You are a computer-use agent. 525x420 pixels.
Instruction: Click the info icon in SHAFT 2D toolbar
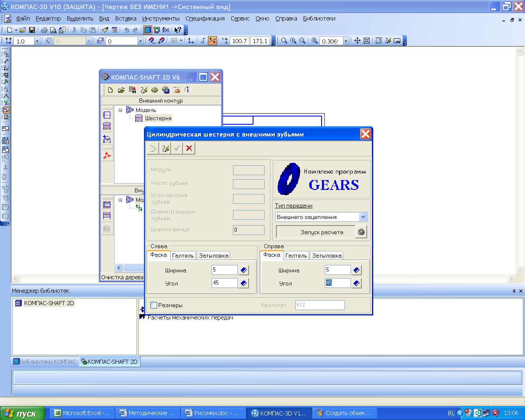[187, 90]
